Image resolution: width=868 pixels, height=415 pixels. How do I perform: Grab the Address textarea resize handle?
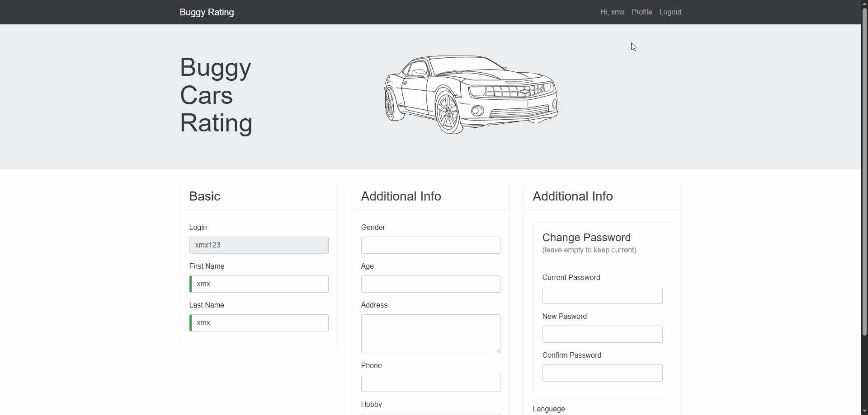pos(498,350)
